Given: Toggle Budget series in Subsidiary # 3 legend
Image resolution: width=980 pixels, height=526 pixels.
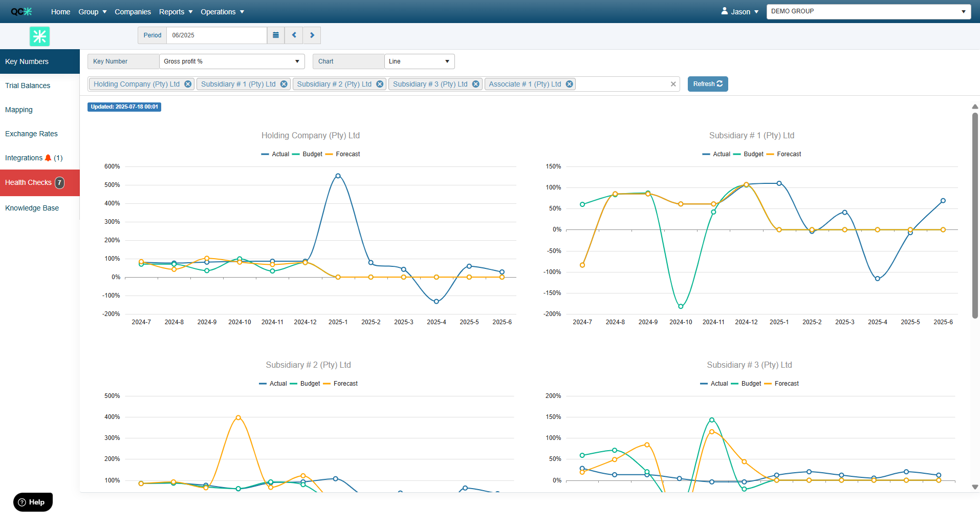Looking at the screenshot, I should point(746,384).
